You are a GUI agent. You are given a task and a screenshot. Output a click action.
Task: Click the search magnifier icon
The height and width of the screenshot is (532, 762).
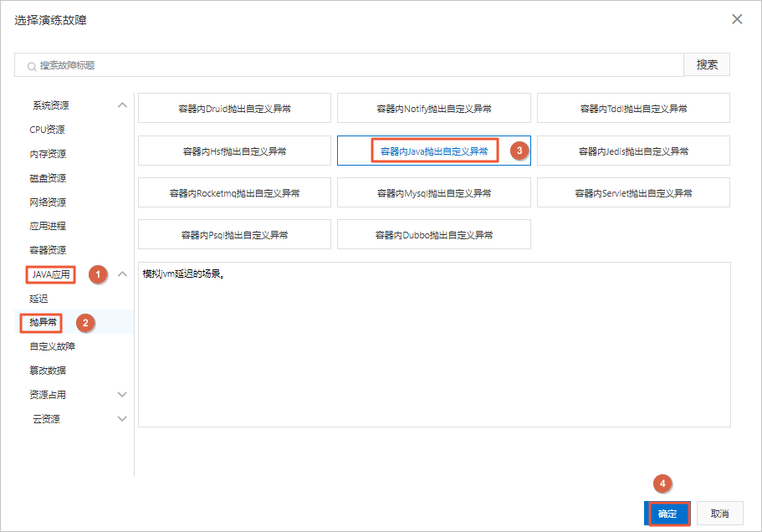tap(32, 66)
